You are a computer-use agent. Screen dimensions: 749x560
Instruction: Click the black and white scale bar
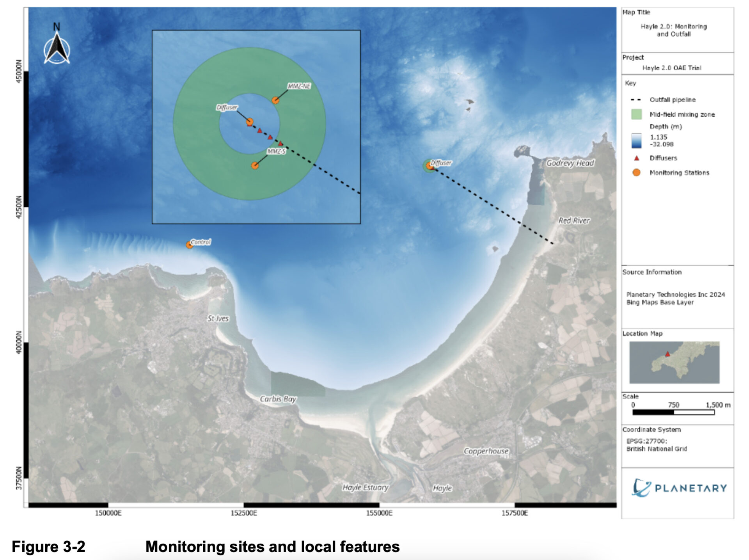point(673,412)
